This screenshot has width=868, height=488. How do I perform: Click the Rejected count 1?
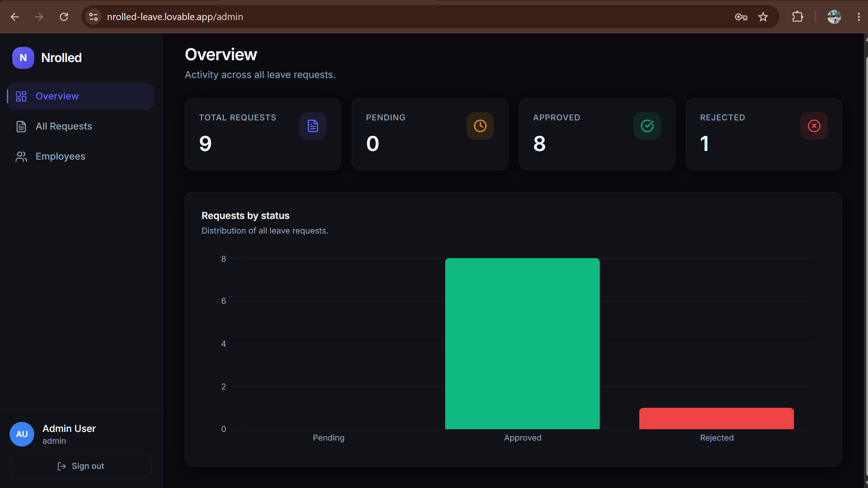(705, 144)
